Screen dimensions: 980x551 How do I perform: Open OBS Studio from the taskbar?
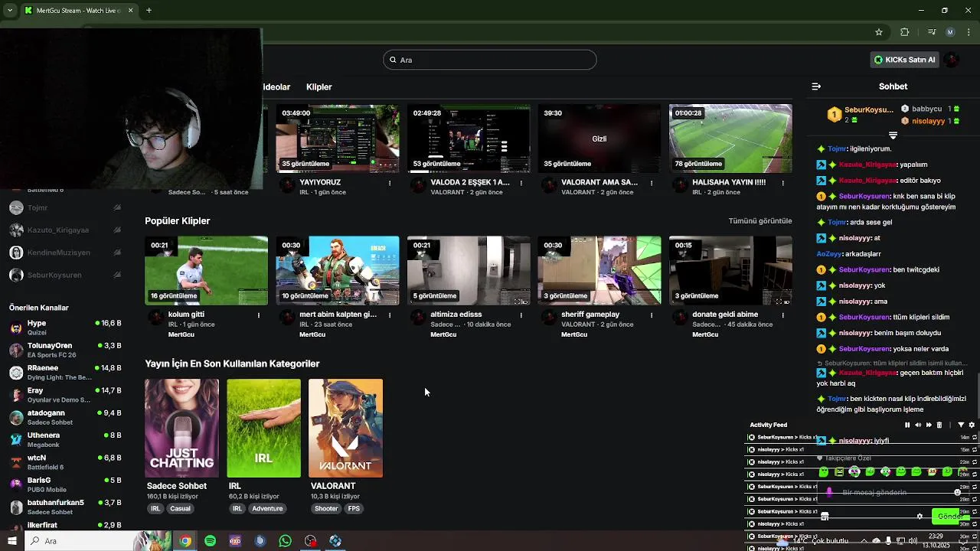[310, 541]
